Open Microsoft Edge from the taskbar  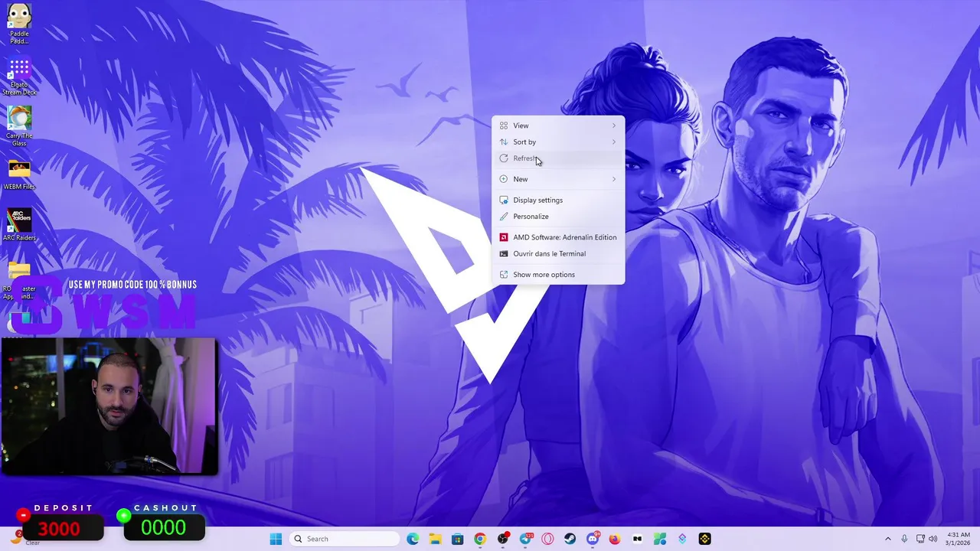point(413,539)
